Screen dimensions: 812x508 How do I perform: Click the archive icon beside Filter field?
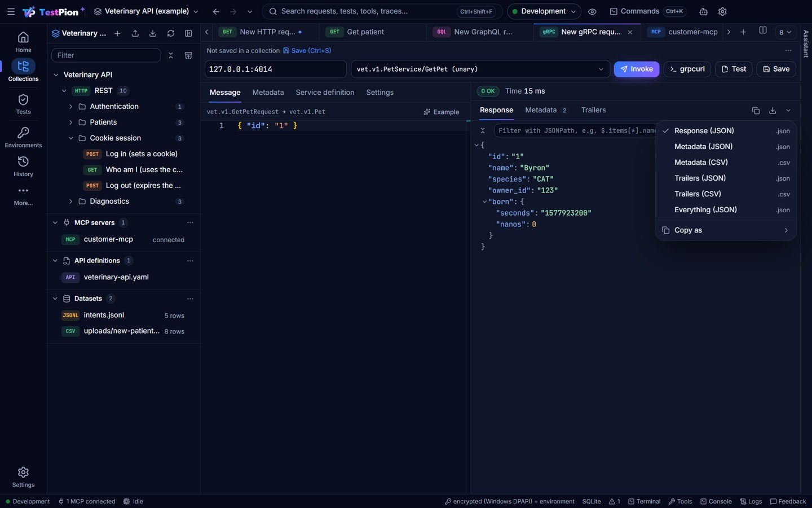click(x=188, y=55)
